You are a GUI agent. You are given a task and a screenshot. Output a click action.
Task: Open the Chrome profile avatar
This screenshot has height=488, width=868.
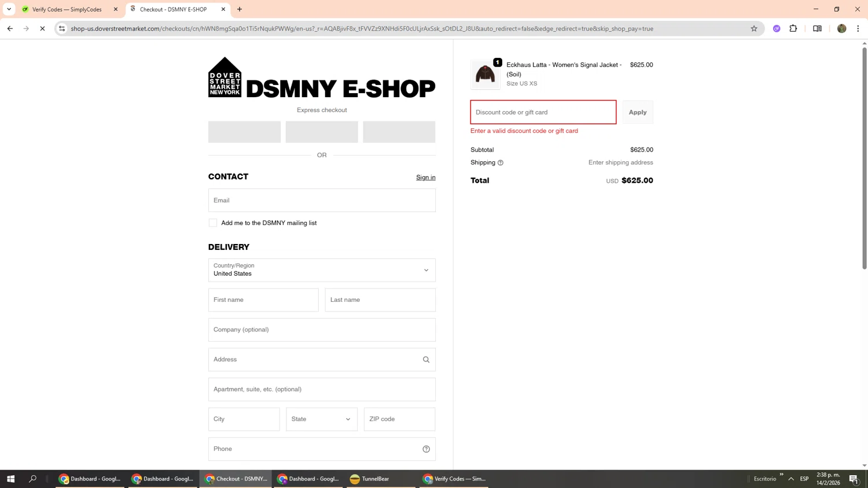[x=842, y=28]
